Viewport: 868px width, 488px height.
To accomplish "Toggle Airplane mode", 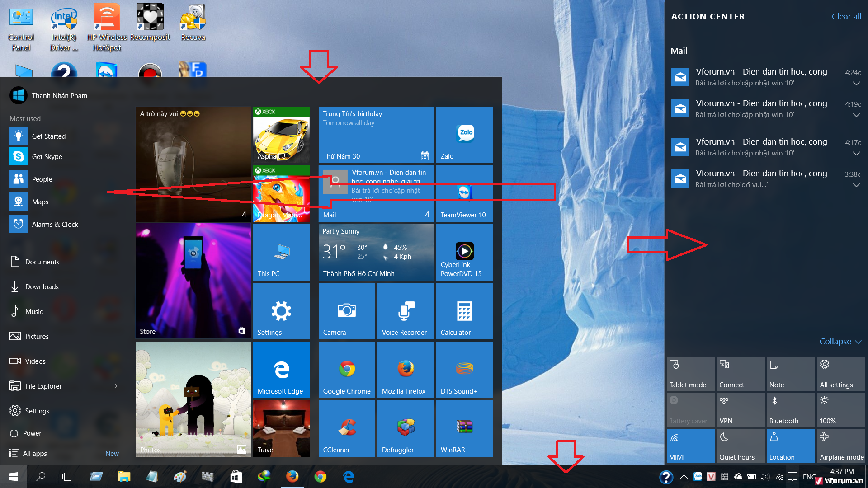I will click(841, 446).
